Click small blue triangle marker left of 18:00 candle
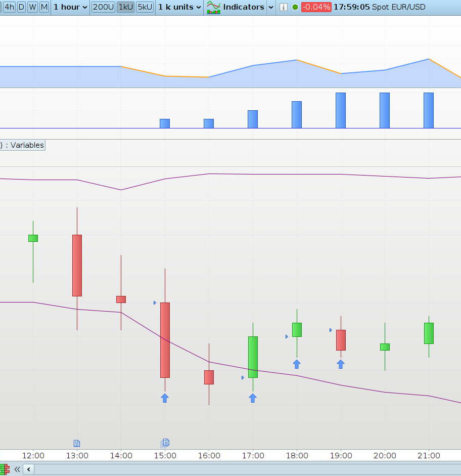 [x=287, y=337]
